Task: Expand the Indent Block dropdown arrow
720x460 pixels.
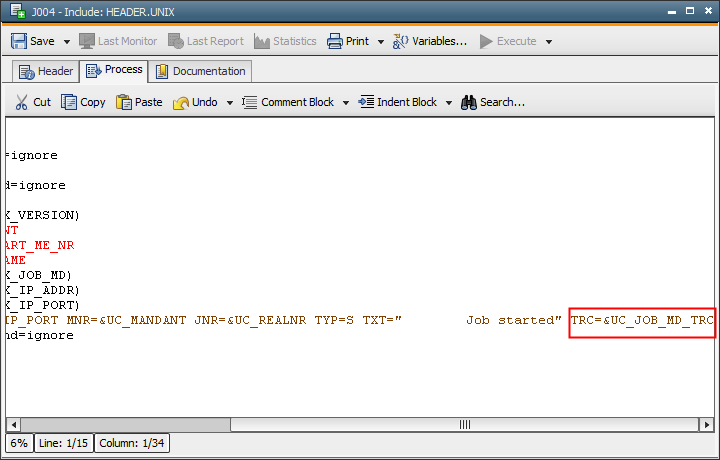Action: point(449,103)
